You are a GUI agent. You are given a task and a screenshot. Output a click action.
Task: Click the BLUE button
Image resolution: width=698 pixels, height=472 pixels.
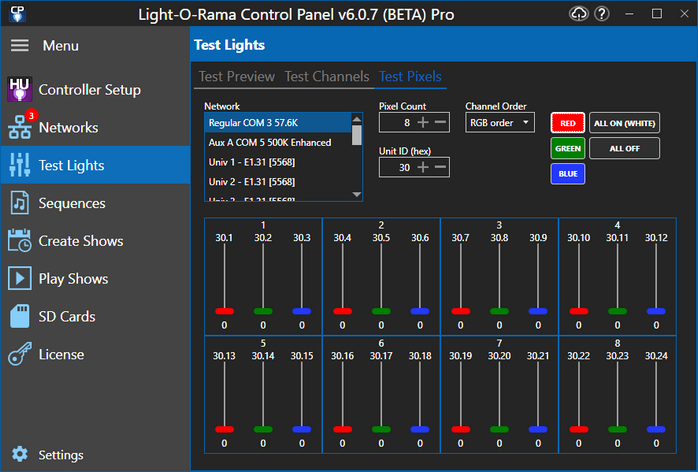(568, 174)
